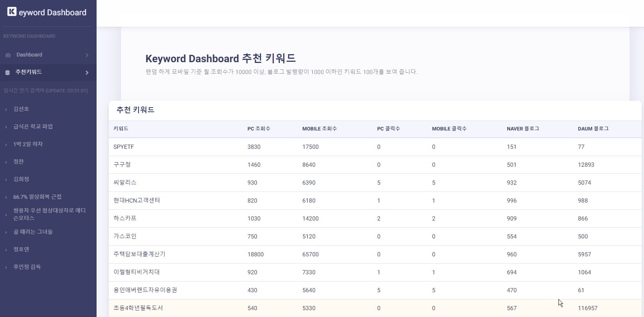Select keyword 이젤형티비거치대 in table
The width and height of the screenshot is (644, 317).
137,272
